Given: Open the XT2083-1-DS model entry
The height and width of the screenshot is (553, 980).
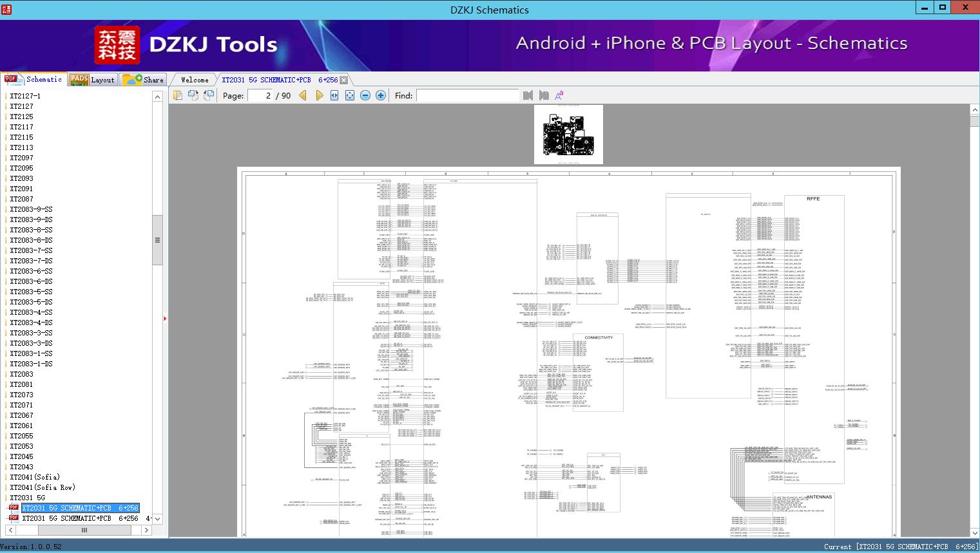Looking at the screenshot, I should (31, 364).
